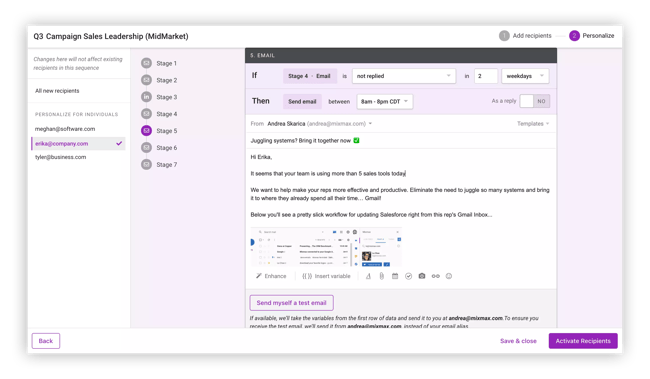Select Stage 7 label
Viewport: 650px width, 379px height.
pyautogui.click(x=167, y=165)
